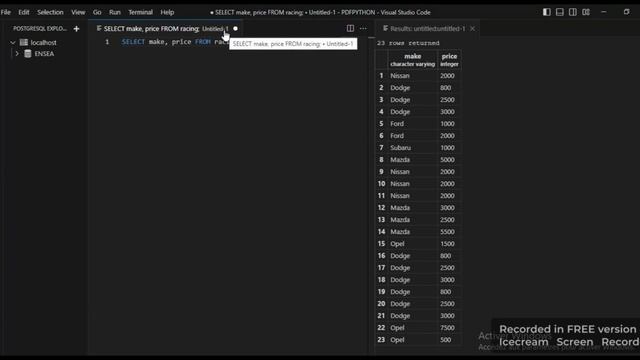Screen dimensions: 640x360
Task: Select row number 12 in results
Action: (x=381, y=208)
